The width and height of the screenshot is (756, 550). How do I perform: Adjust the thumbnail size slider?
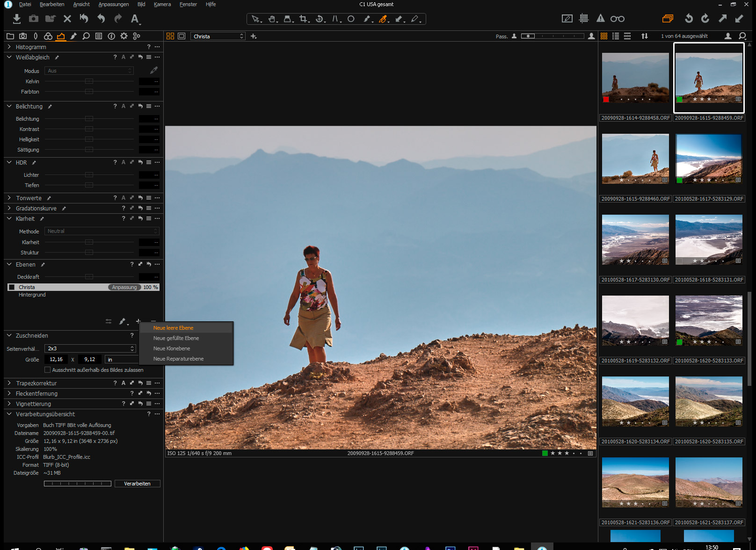[552, 36]
